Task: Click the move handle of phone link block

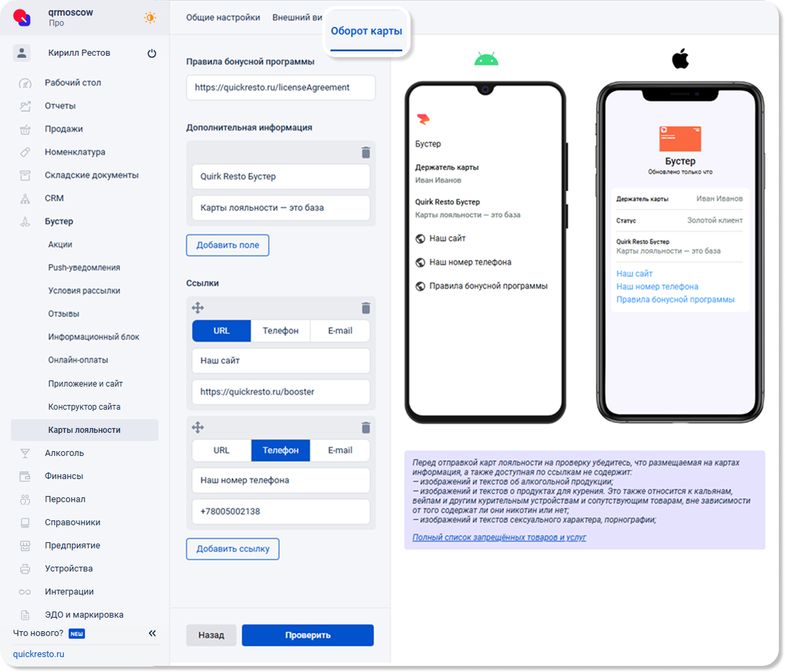Action: click(198, 427)
